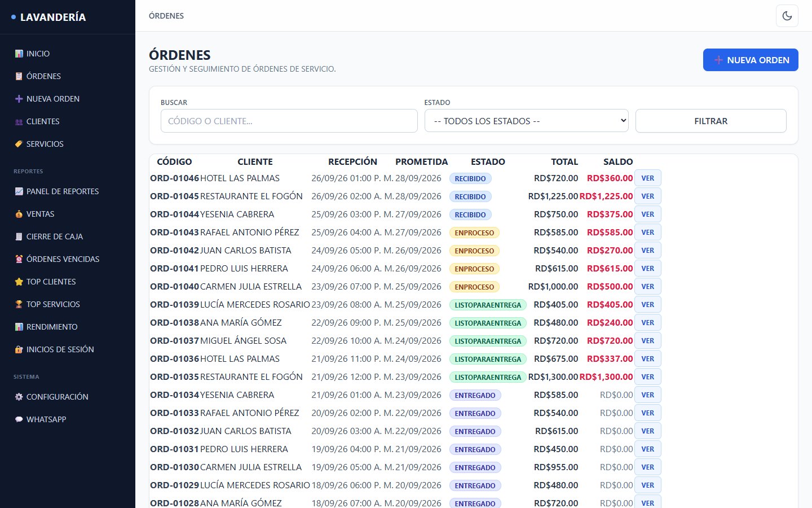
Task: Open the Estado filter dropdown
Action: [x=527, y=121]
